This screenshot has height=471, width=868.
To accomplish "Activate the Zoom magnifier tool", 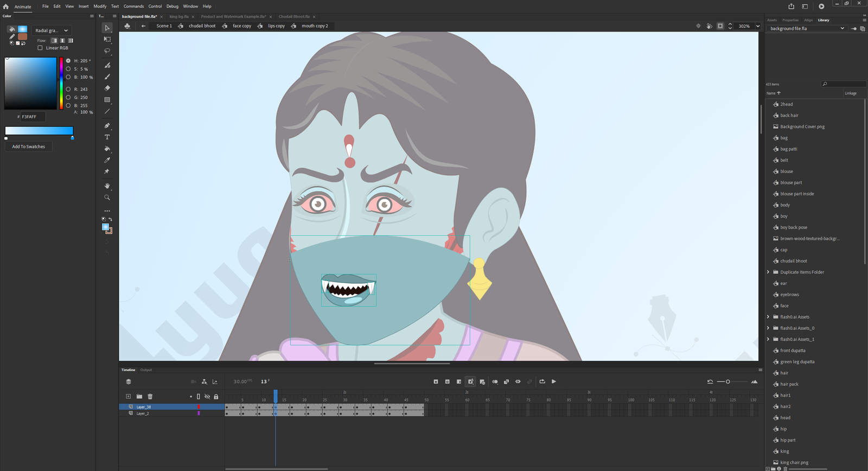I will pos(107,198).
